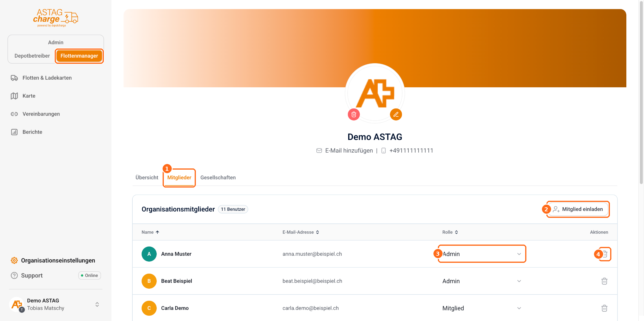This screenshot has height=321, width=644.
Task: Click Anna Muster's avatar circle
Action: pyautogui.click(x=149, y=254)
